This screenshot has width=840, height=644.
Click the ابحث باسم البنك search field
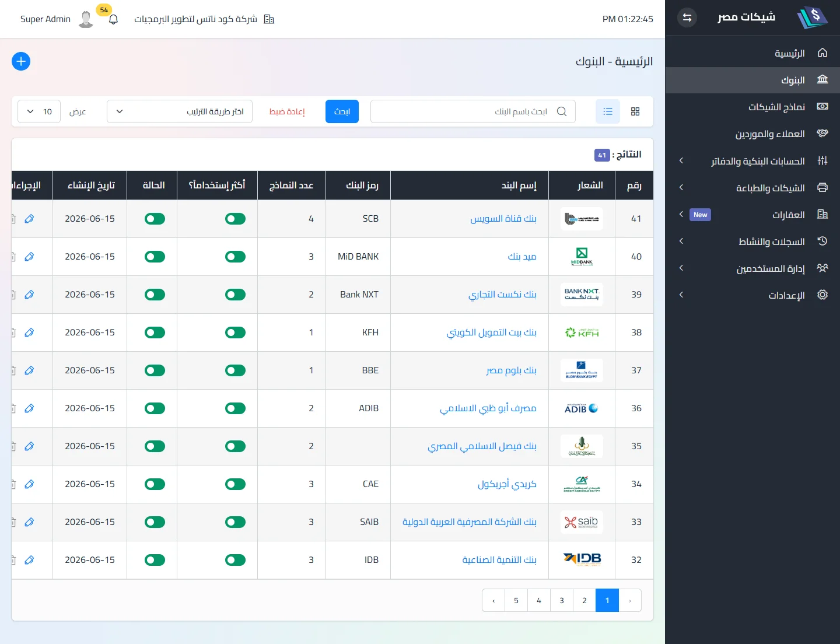click(x=473, y=111)
